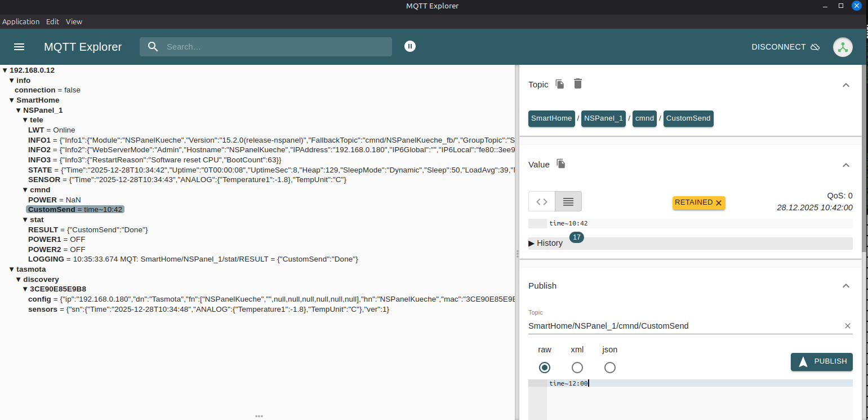The width and height of the screenshot is (868, 420).
Task: Collapse the tasmota tree node
Action: click(12, 269)
